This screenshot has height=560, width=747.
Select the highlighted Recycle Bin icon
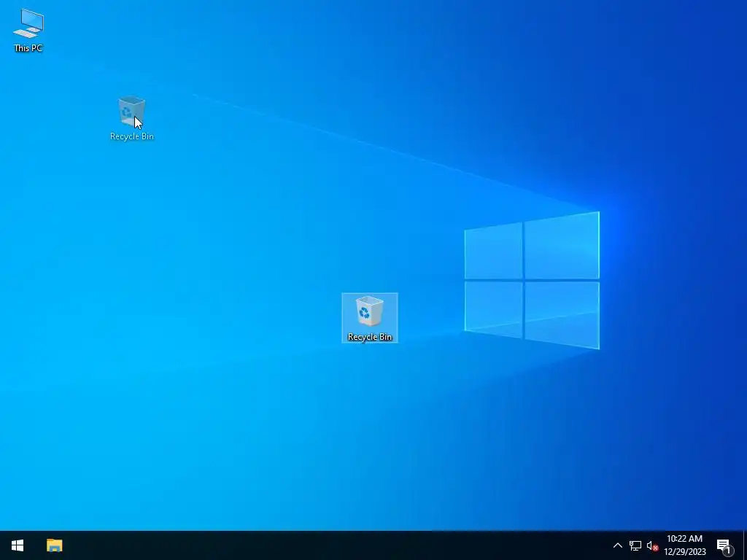coord(370,318)
